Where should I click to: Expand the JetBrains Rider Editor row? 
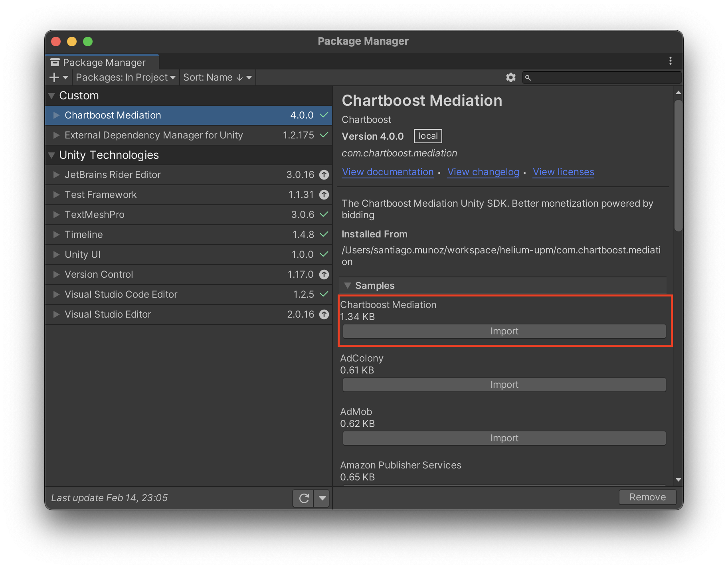(56, 175)
